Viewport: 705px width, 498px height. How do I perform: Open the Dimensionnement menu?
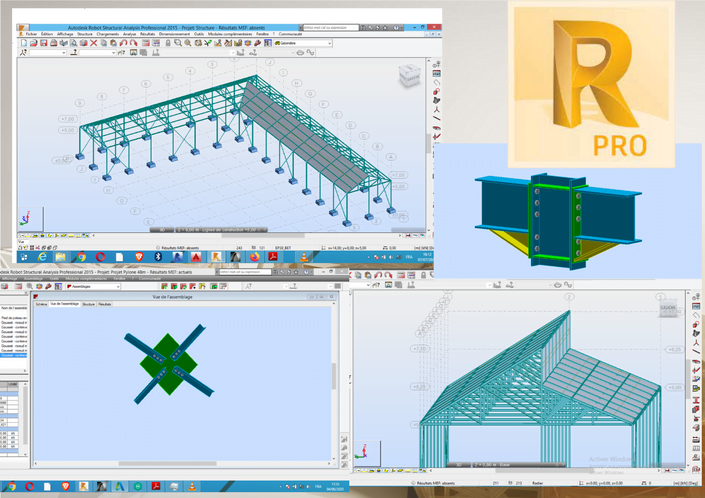(174, 34)
